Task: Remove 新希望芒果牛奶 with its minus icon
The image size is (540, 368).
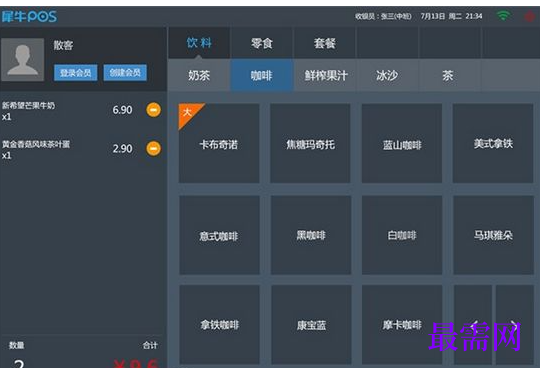Action: pos(154,110)
